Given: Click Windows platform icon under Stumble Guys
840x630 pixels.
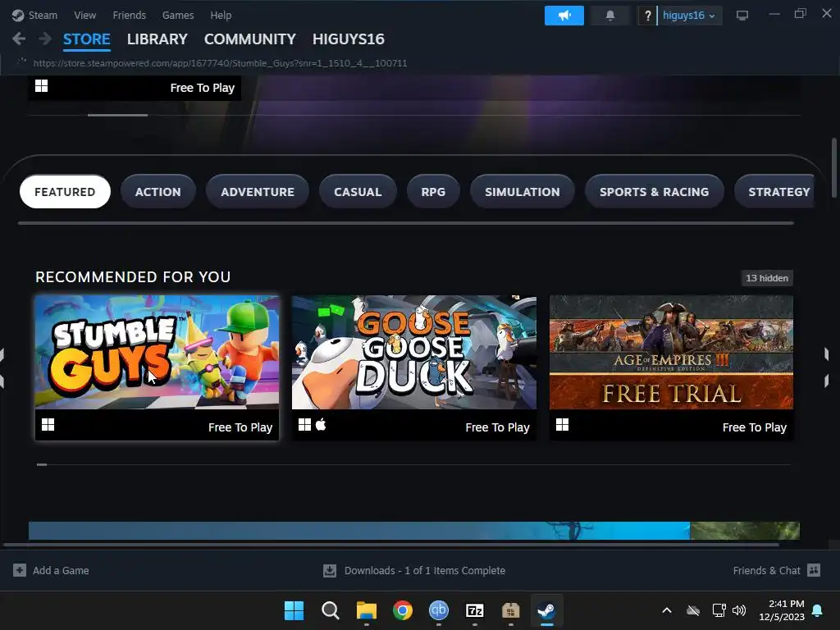Looking at the screenshot, I should tap(48, 425).
